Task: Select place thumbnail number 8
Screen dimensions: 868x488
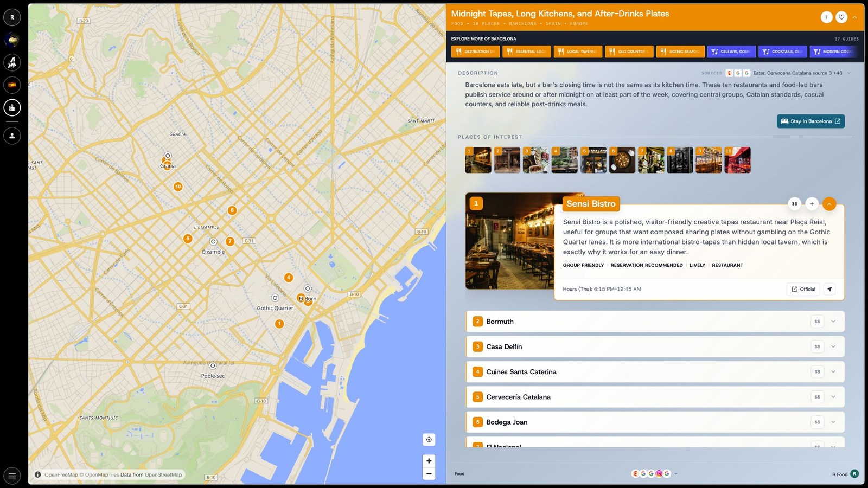Action: click(680, 160)
